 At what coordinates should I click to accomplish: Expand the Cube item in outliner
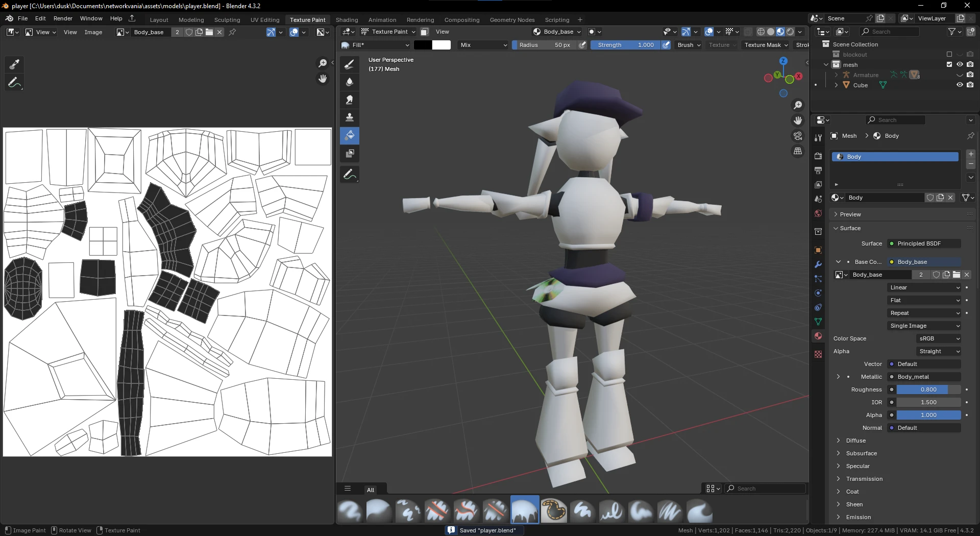(836, 85)
